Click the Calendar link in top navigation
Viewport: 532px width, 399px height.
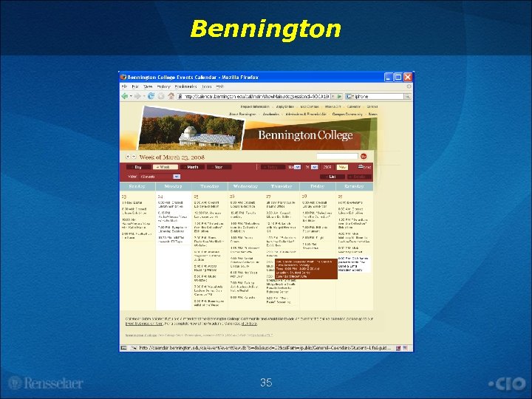click(354, 106)
